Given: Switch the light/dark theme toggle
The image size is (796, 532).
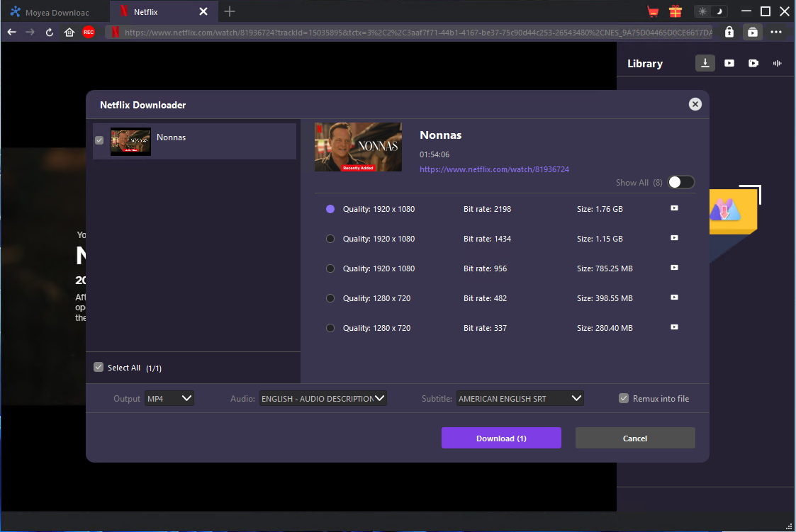Looking at the screenshot, I should tap(711, 11).
